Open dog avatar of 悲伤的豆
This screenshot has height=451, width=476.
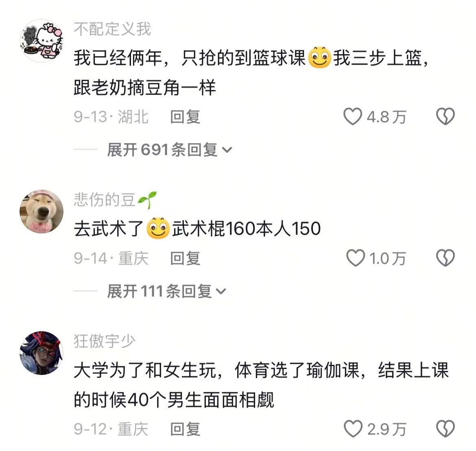[x=41, y=211]
